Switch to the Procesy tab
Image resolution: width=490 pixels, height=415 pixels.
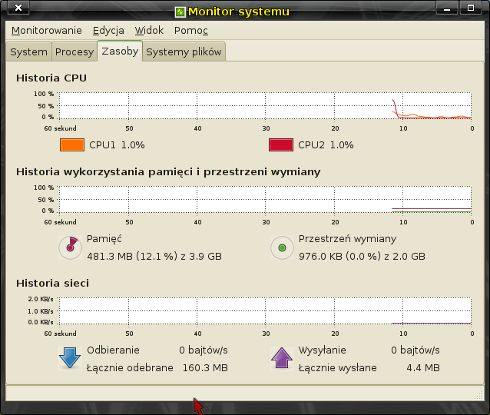coord(74,52)
